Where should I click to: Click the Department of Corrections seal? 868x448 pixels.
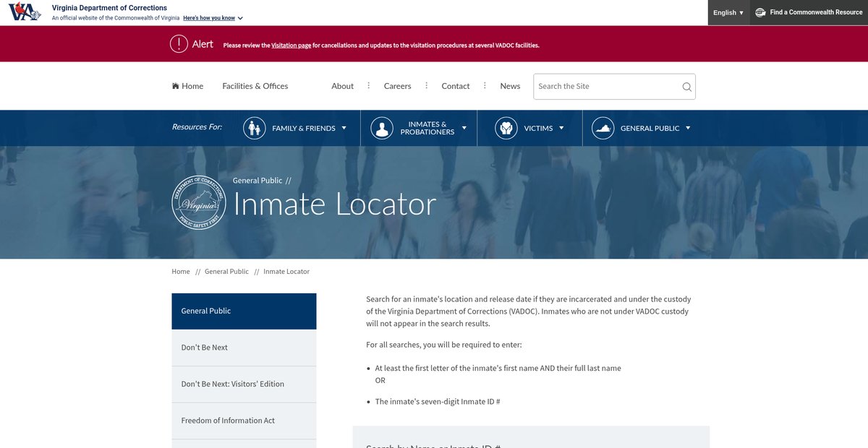[x=199, y=202]
